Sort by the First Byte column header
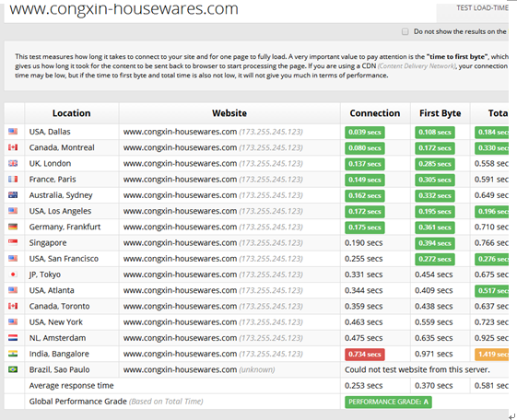517x420 pixels. (441, 113)
